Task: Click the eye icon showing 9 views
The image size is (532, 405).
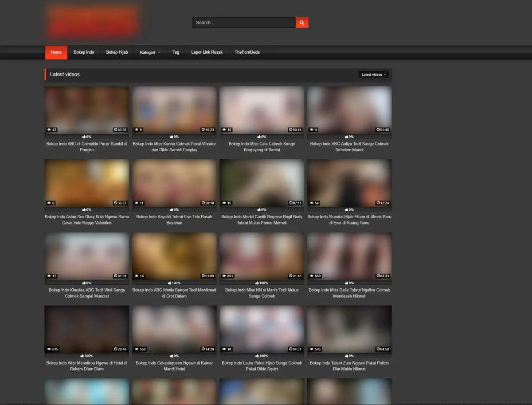Action: 137,130
